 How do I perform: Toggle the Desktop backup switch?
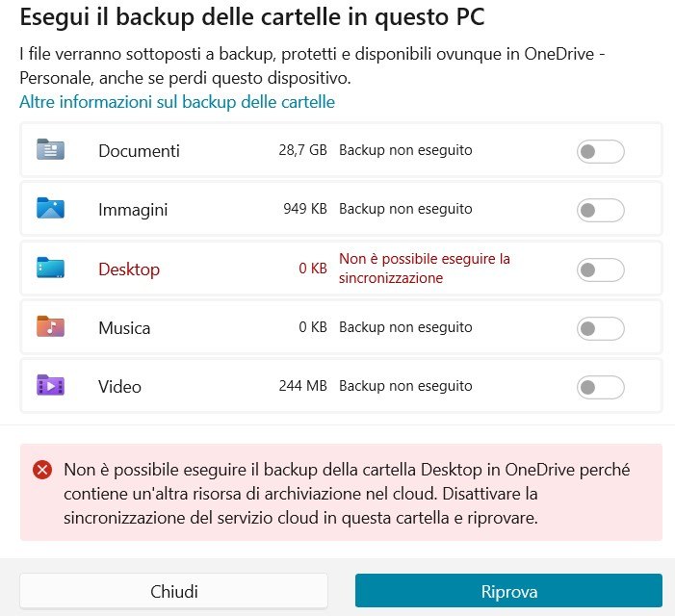pos(601,269)
